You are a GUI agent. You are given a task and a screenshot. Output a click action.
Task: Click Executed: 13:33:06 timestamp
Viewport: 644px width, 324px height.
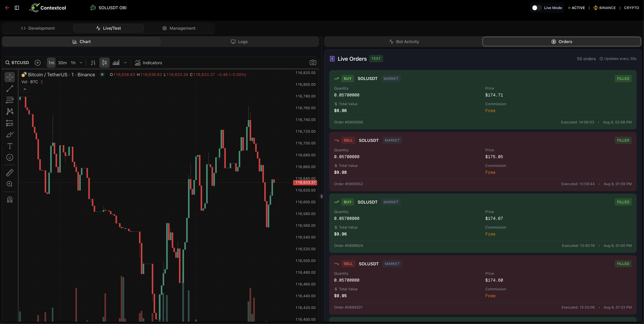pos(578,308)
